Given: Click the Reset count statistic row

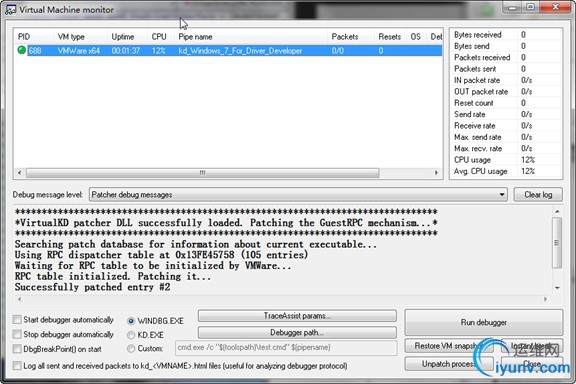Looking at the screenshot, I should [x=506, y=103].
